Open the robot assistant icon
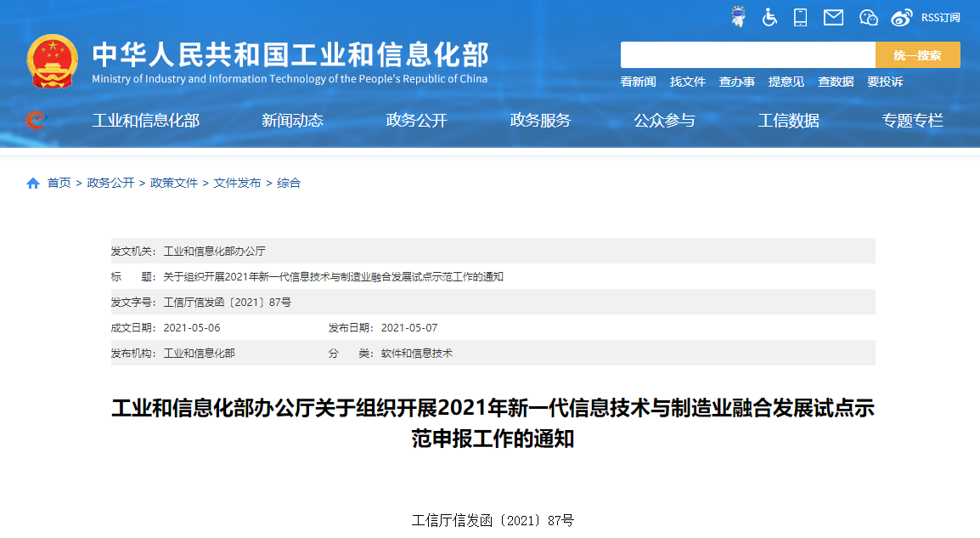This screenshot has height=538, width=980. coord(738,17)
